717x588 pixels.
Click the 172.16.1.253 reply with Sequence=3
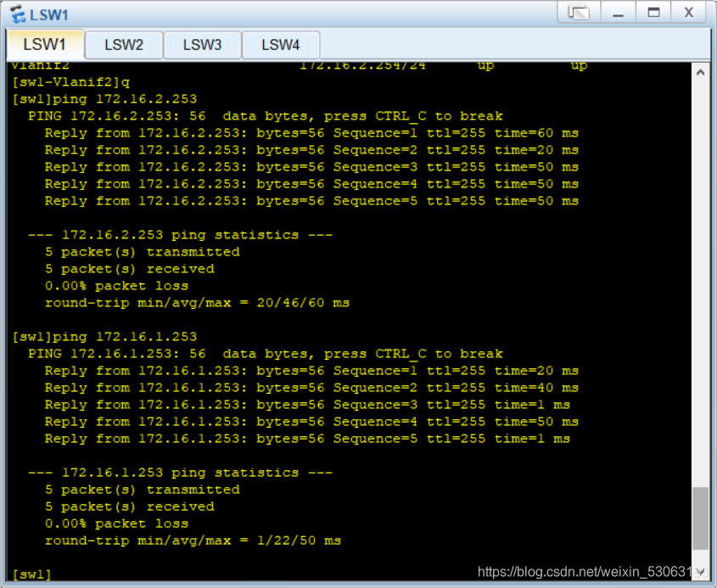pyautogui.click(x=307, y=405)
